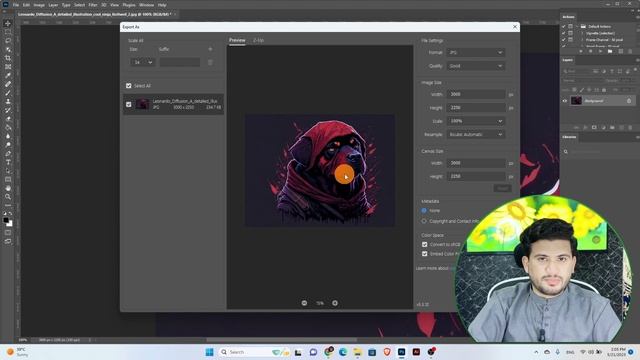Open the 1x Size dropdown
Image resolution: width=640 pixels, height=360 pixels.
pyautogui.click(x=142, y=62)
